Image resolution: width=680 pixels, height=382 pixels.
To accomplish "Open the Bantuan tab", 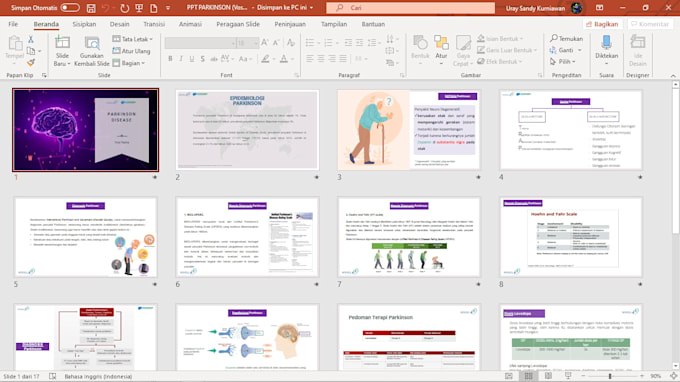I will [373, 24].
